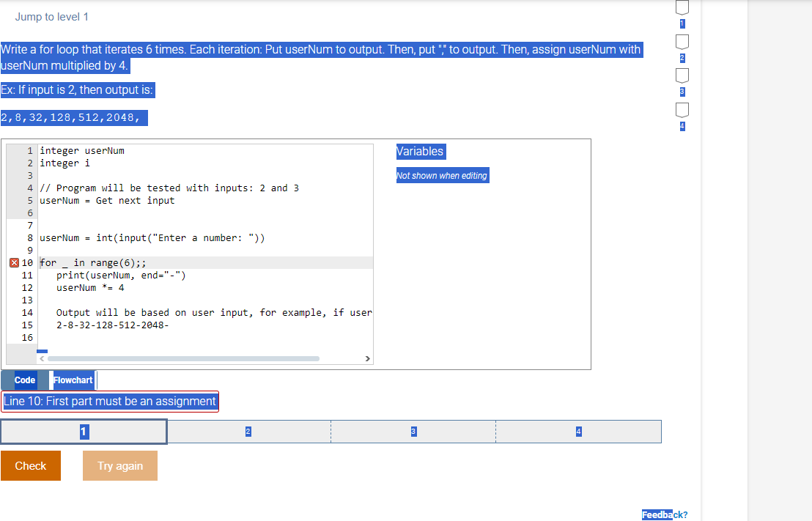Click the highlighted progress segment 1

[84, 432]
